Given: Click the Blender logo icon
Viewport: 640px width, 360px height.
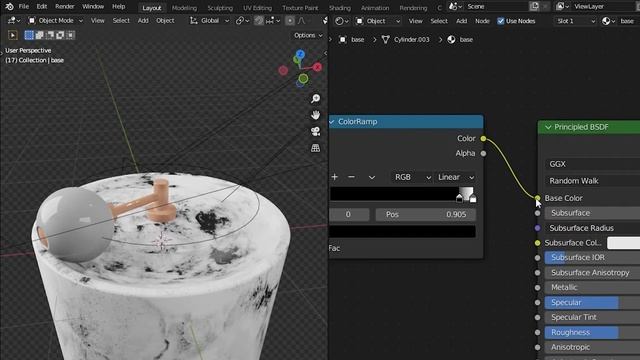Looking at the screenshot, I should click(9, 7).
